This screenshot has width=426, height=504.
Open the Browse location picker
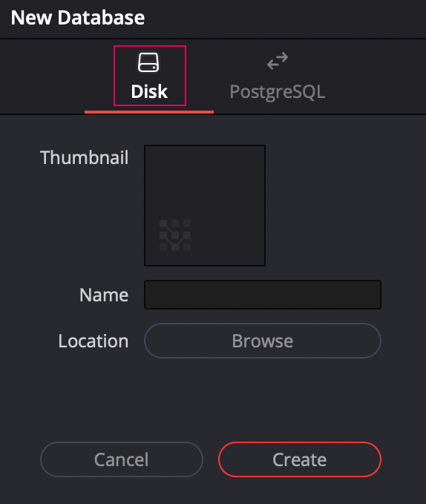point(263,341)
